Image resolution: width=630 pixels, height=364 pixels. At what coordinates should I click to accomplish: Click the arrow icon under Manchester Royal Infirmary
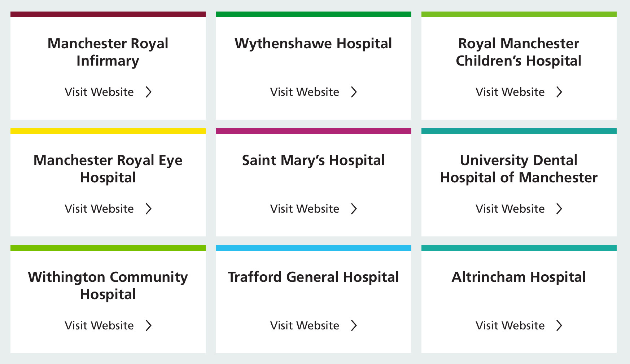pyautogui.click(x=149, y=92)
